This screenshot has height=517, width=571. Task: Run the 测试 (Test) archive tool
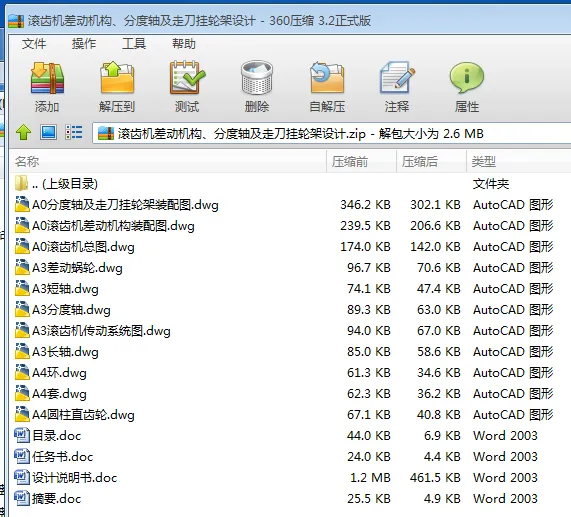pos(187,78)
